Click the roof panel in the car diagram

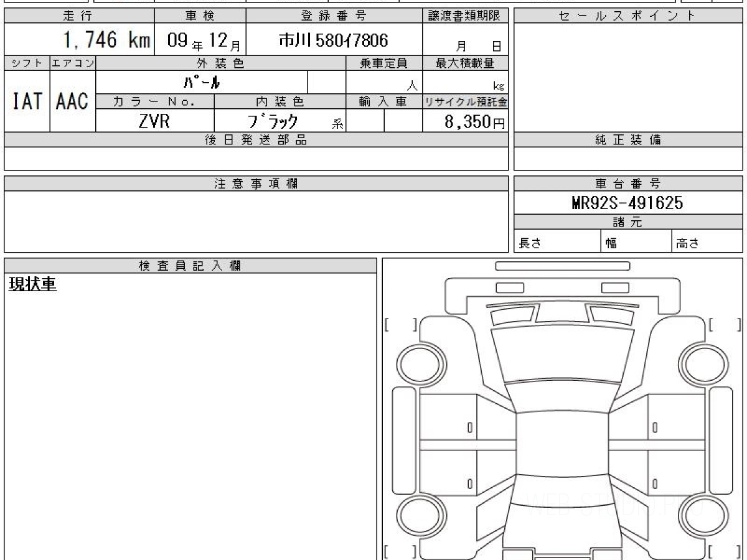562,443
